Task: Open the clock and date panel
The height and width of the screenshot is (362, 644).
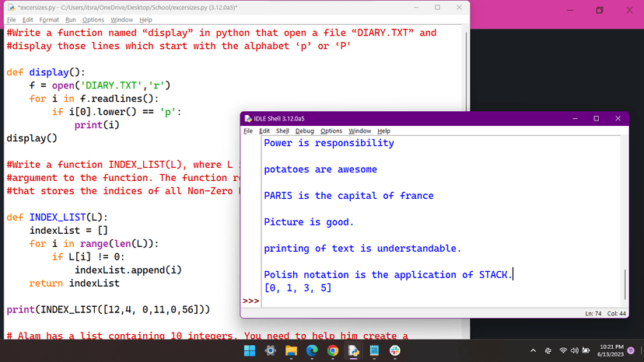Action: [610, 350]
